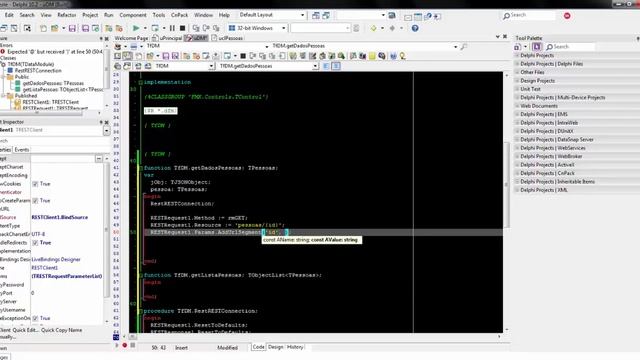
Task: Click the black Stop program button
Action: (182, 28)
